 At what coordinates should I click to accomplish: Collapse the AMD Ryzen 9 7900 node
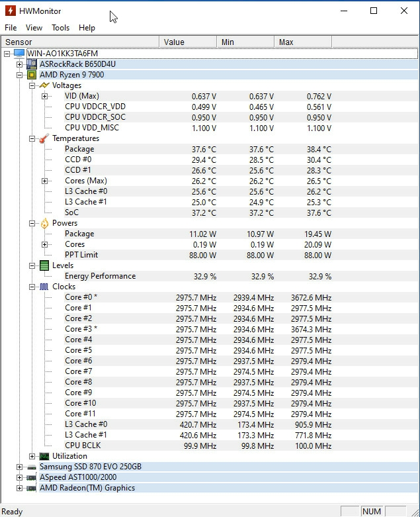19,75
